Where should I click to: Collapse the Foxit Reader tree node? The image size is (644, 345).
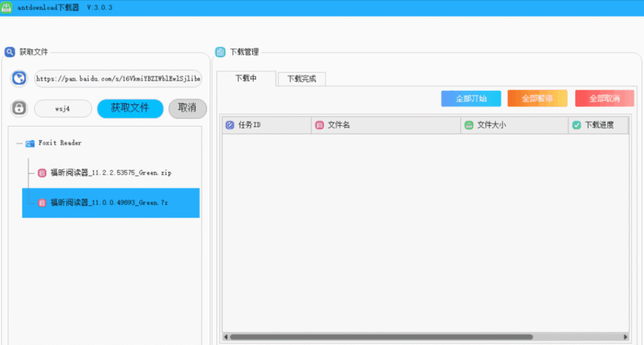point(19,144)
